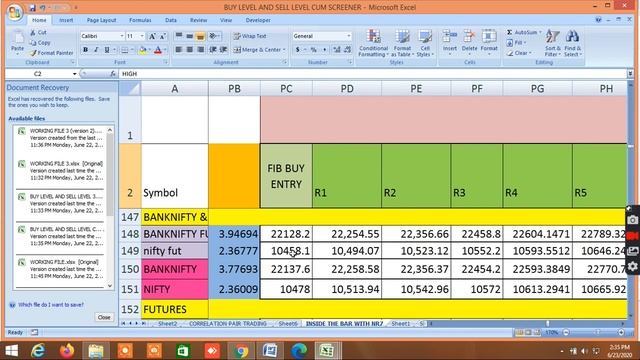
Task: Open the font color dropdown arrow
Action: click(x=165, y=50)
